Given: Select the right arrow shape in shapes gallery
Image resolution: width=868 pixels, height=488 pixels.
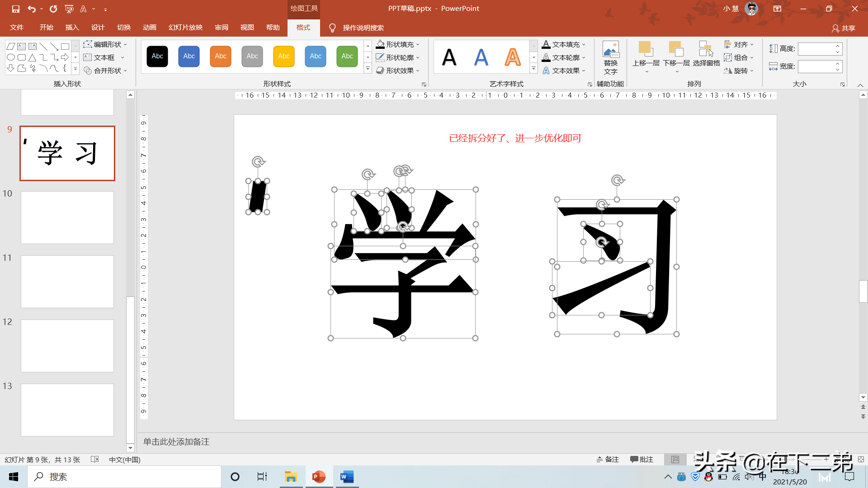Looking at the screenshot, I should point(65,57).
